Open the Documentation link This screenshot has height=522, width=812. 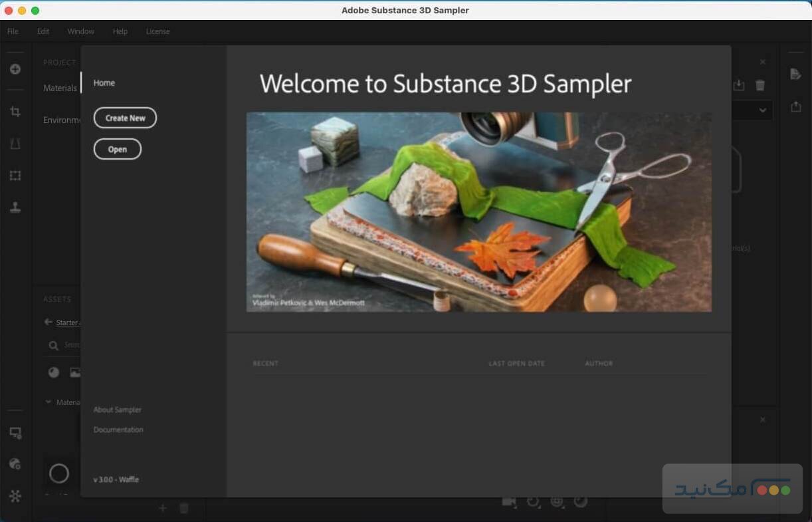118,430
